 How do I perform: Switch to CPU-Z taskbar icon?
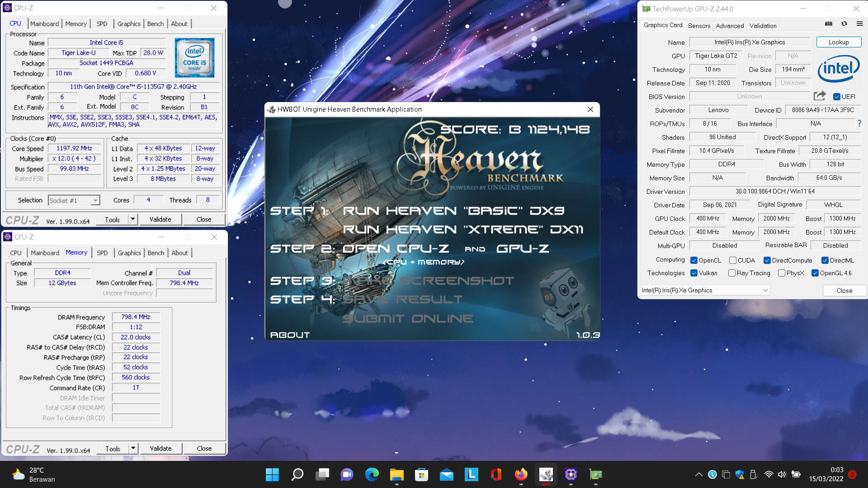pos(571,474)
